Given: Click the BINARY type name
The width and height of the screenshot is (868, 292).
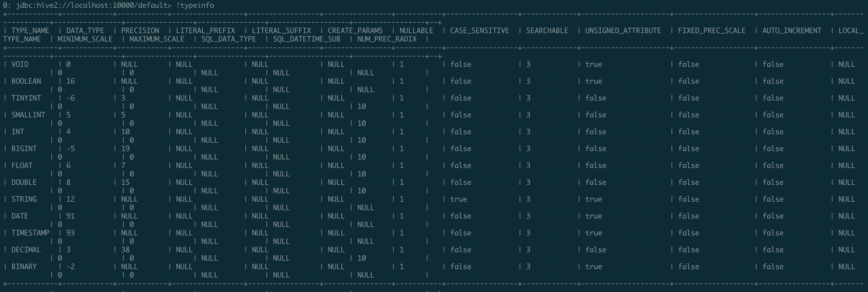Looking at the screenshot, I should coord(24,266).
